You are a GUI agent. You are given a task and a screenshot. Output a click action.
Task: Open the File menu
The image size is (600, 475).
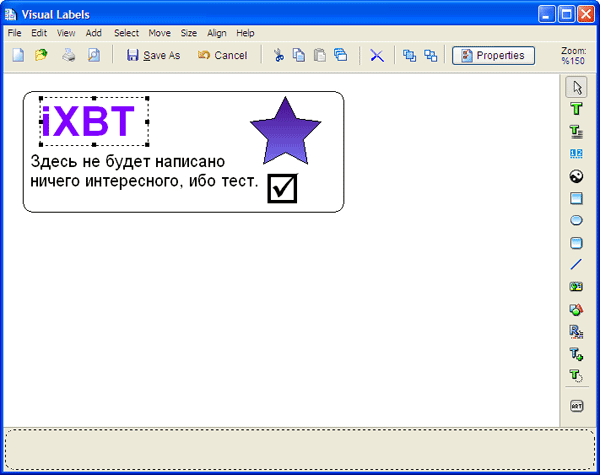(15, 33)
